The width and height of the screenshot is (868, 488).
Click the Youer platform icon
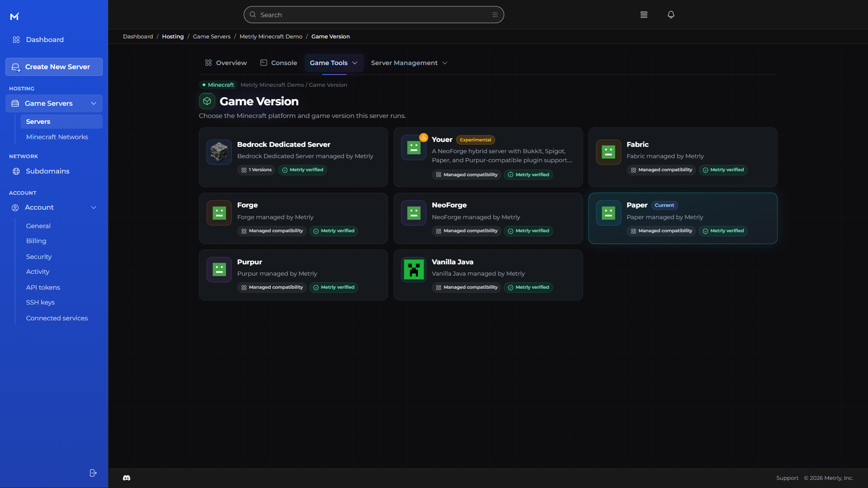point(414,147)
